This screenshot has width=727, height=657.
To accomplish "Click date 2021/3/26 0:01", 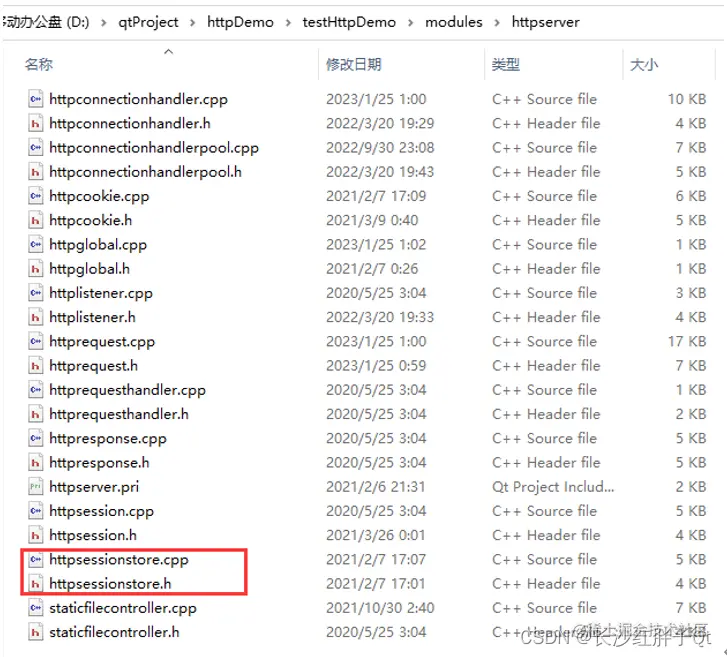I will pyautogui.click(x=376, y=535).
